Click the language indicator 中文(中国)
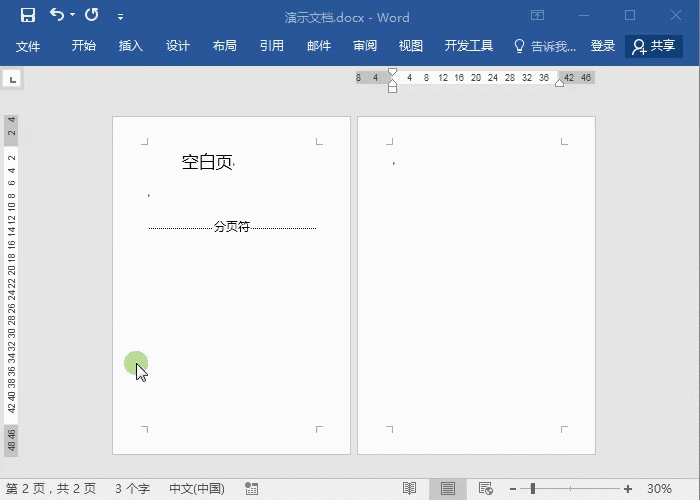The width and height of the screenshot is (700, 500). [197, 489]
